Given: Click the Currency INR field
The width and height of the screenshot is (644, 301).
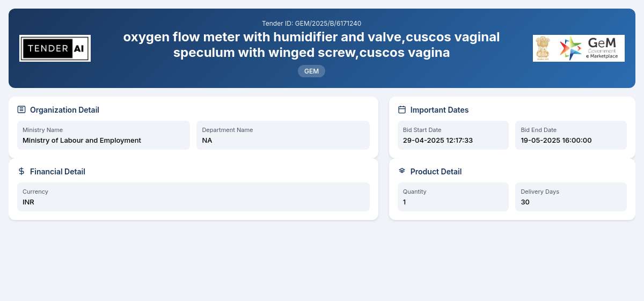Looking at the screenshot, I should (193, 197).
